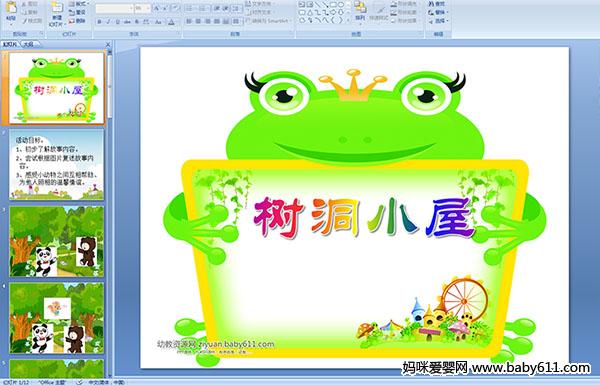Select the frog title slide thumbnail
Viewport: 600px width, 385px height.
tap(57, 88)
